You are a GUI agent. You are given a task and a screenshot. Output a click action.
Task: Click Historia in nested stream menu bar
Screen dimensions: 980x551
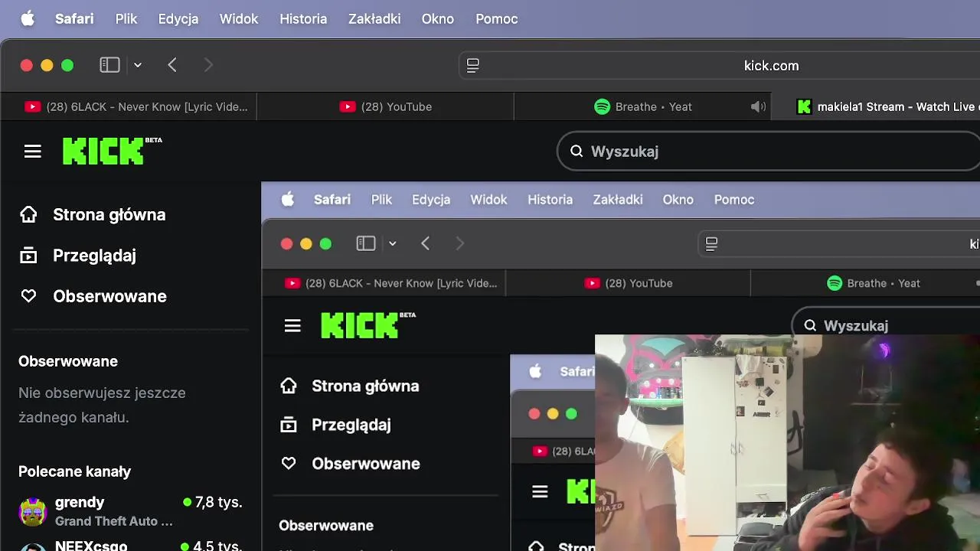pyautogui.click(x=550, y=200)
